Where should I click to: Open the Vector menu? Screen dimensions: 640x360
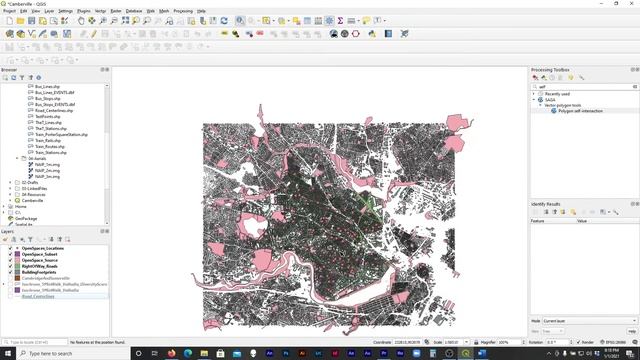[100, 11]
